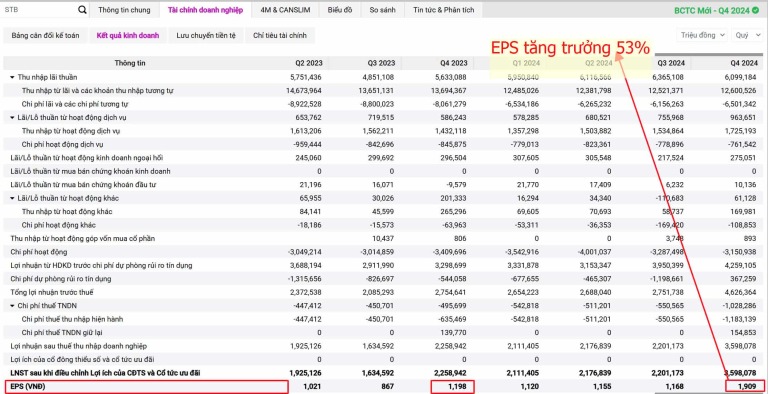
Task: Switch to the 4M & CANSLIM tab
Action: pyautogui.click(x=286, y=10)
